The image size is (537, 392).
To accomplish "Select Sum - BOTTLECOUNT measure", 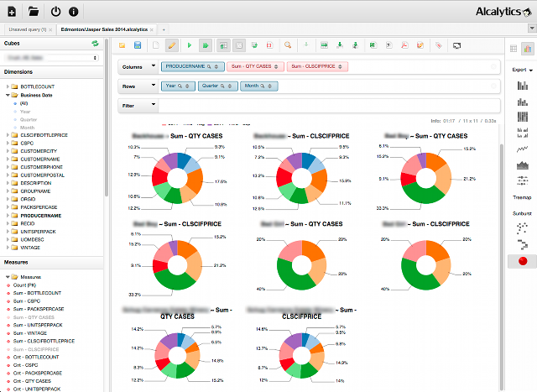I will [x=37, y=293].
